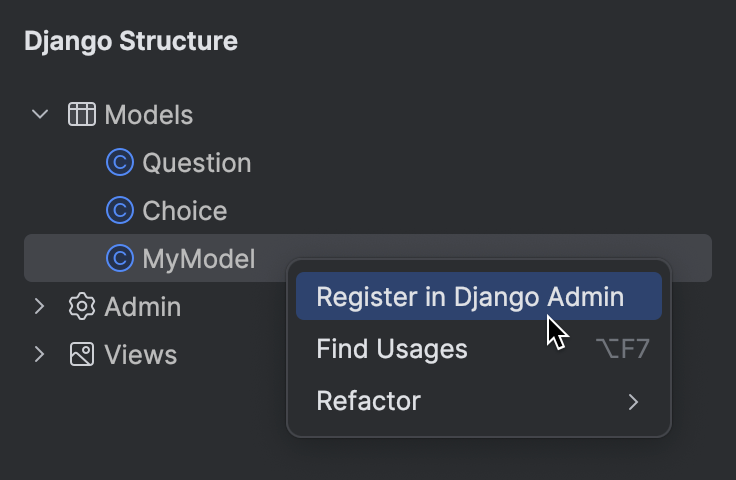
Task: Click the Question class icon
Action: pyautogui.click(x=120, y=162)
